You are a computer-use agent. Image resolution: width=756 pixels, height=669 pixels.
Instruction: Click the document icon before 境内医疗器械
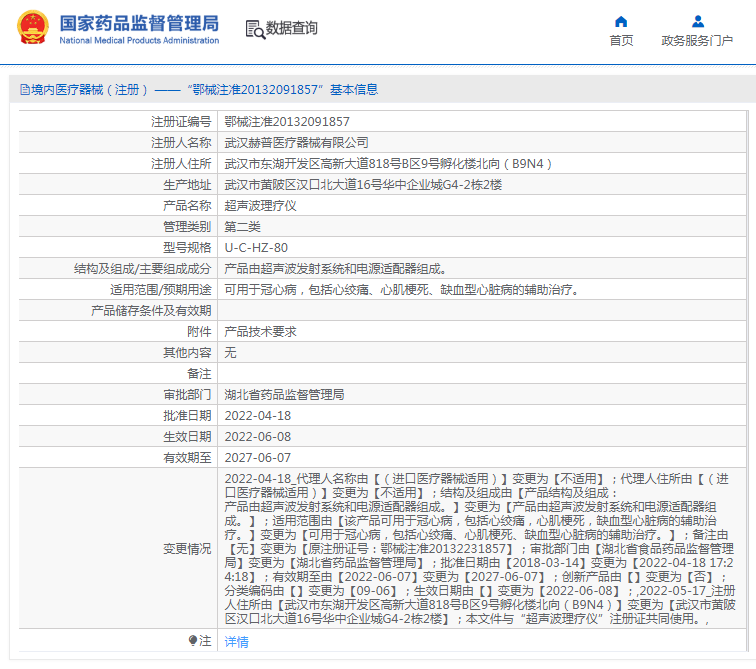(x=25, y=90)
